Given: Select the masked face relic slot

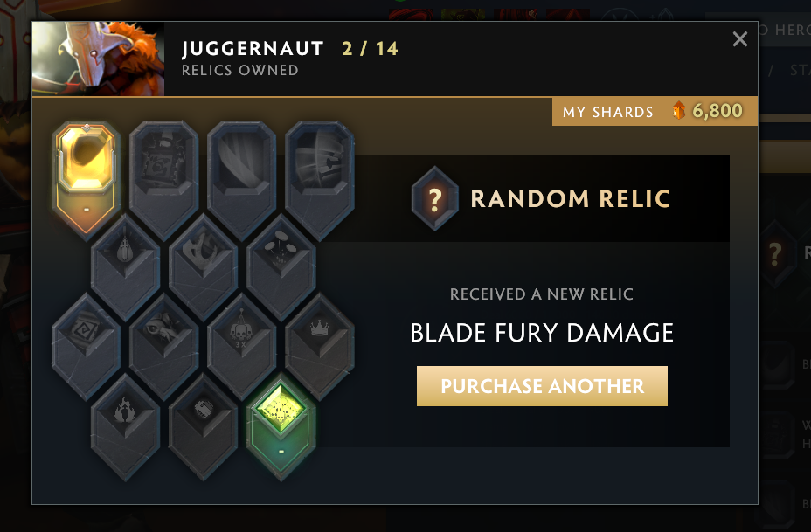Looking at the screenshot, I should click(164, 347).
